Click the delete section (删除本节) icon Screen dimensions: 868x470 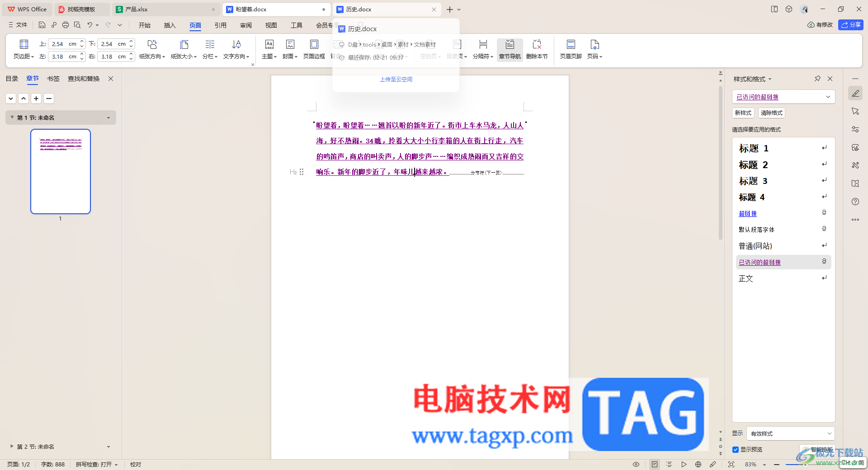(x=537, y=44)
